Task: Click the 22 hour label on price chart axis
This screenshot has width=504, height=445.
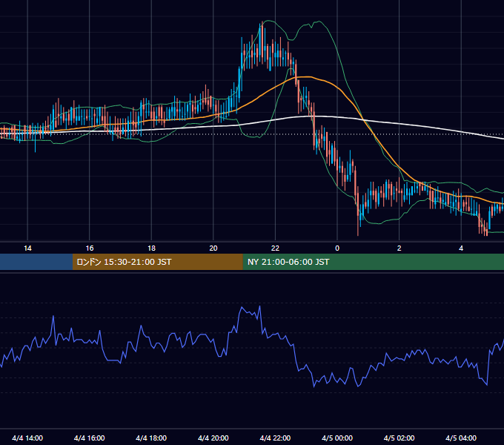Action: (275, 248)
